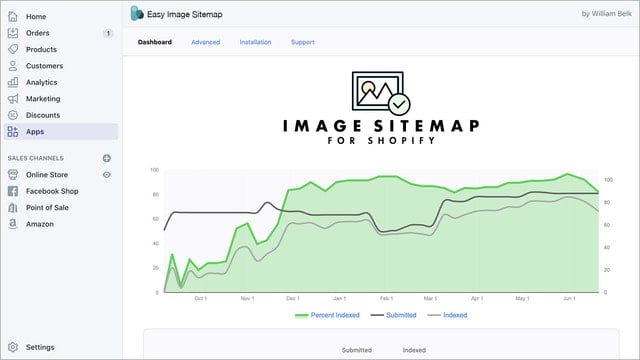
Task: Switch to the Dashboard tab
Action: tap(155, 42)
